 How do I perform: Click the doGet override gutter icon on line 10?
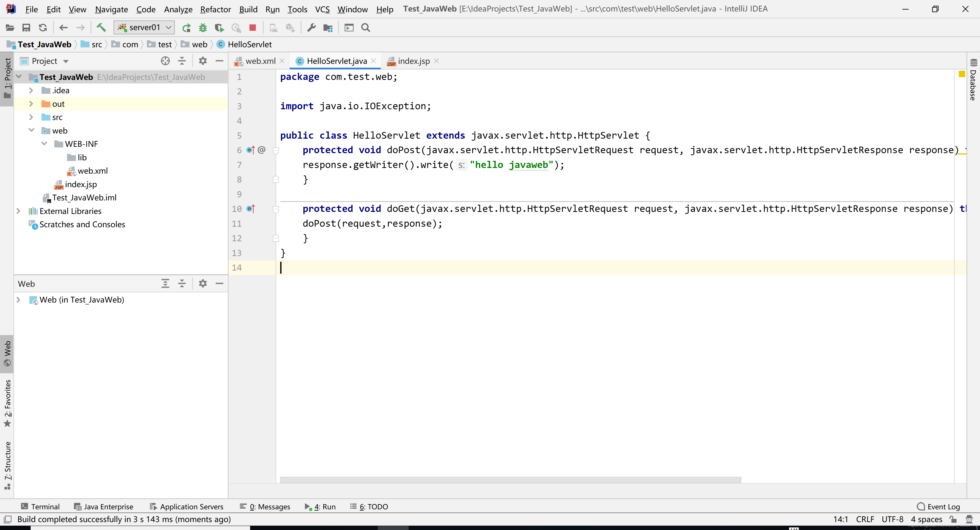click(250, 209)
